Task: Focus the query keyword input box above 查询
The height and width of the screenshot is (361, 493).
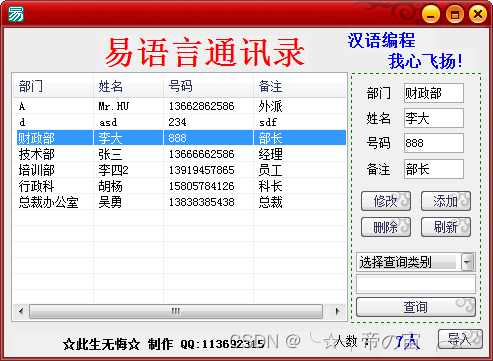Action: pyautogui.click(x=416, y=284)
